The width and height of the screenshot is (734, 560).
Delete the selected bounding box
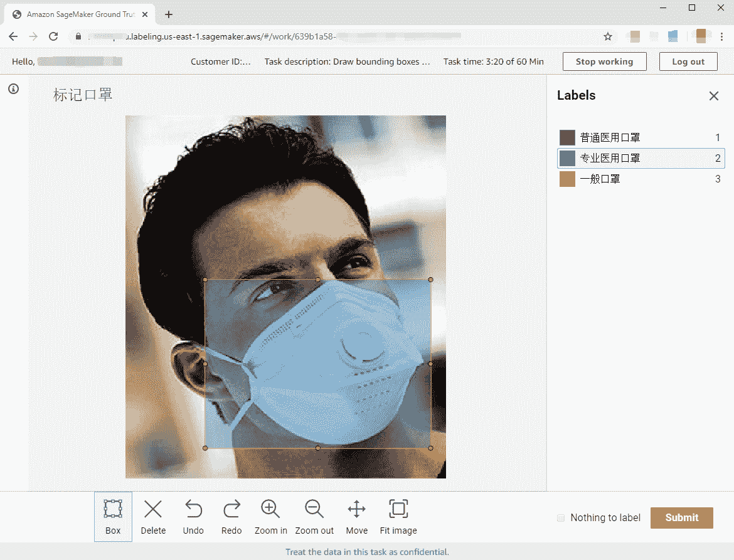coord(153,517)
